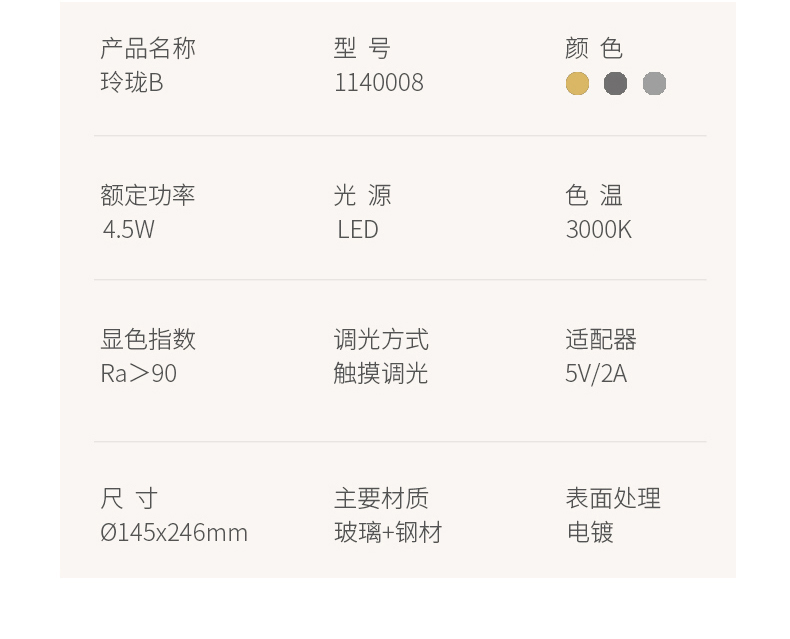Click the 额定功率 label
This screenshot has width=790, height=639.
point(148,195)
